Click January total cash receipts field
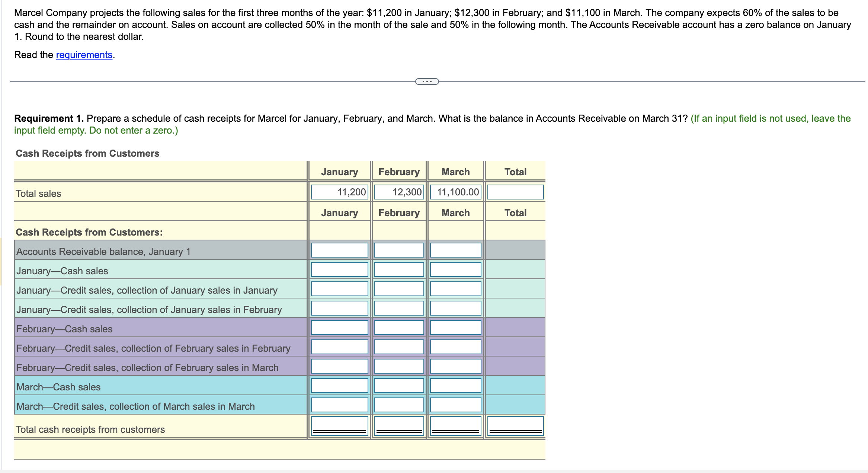The image size is (868, 473). pos(339,425)
